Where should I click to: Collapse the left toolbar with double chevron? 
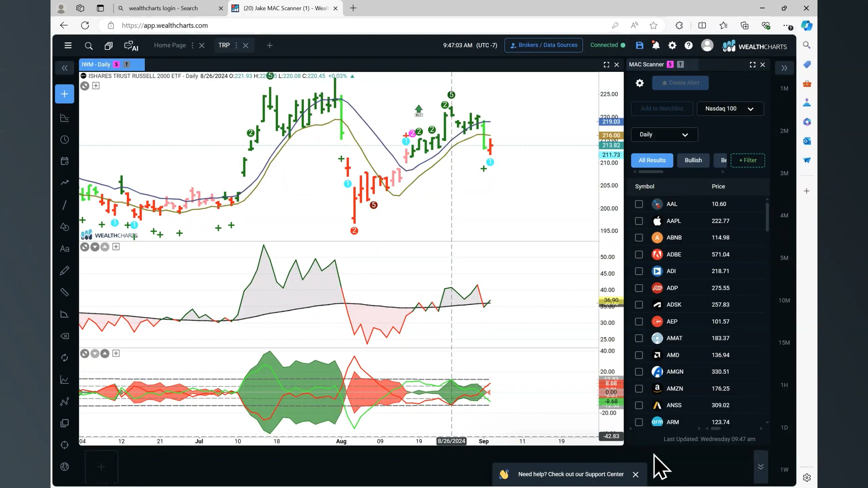[65, 68]
